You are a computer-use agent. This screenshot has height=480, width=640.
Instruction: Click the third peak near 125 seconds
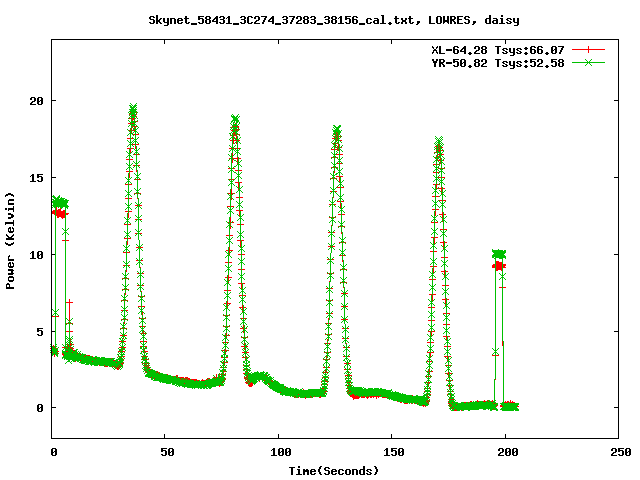(337, 131)
